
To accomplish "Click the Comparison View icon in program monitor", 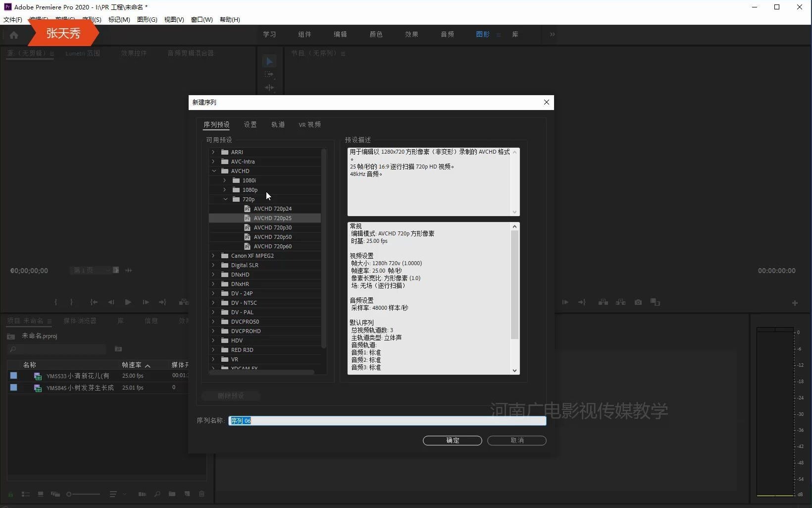I will (656, 302).
